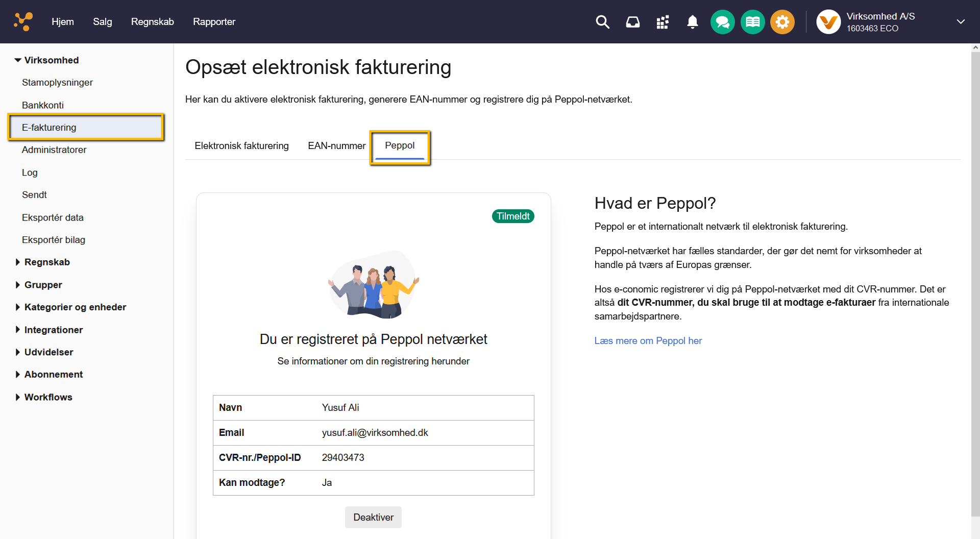
Task: Click the Visma logo in top left
Action: tap(22, 21)
